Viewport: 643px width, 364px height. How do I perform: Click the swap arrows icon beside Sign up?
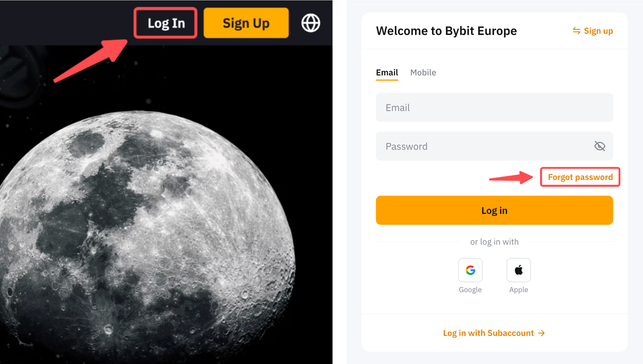point(577,31)
